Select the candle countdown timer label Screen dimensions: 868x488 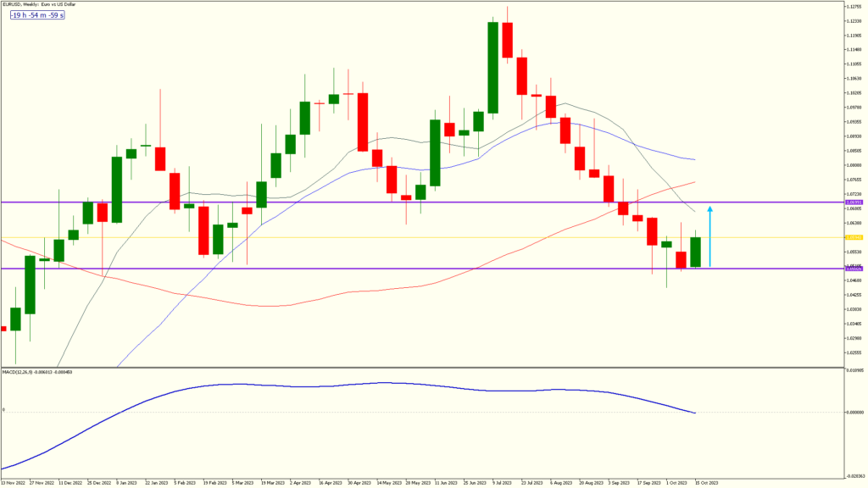(x=38, y=15)
